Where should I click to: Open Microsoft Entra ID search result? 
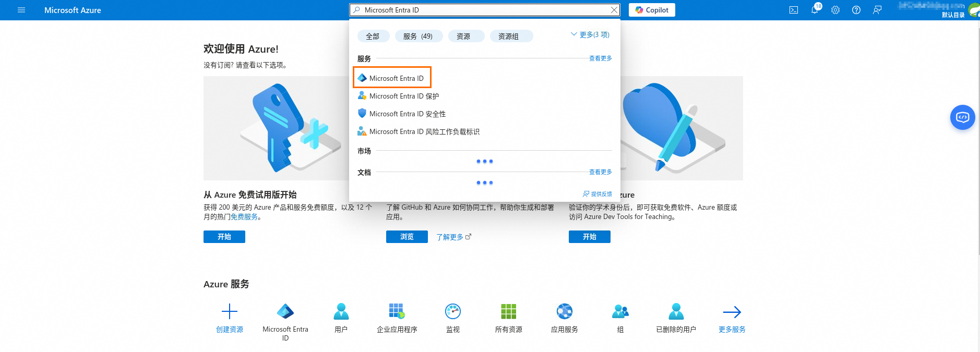392,78
